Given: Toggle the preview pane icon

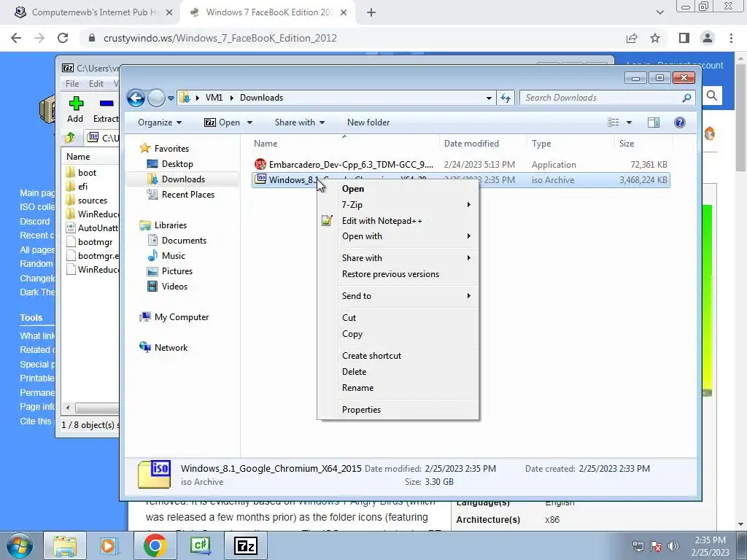Looking at the screenshot, I should click(x=654, y=122).
